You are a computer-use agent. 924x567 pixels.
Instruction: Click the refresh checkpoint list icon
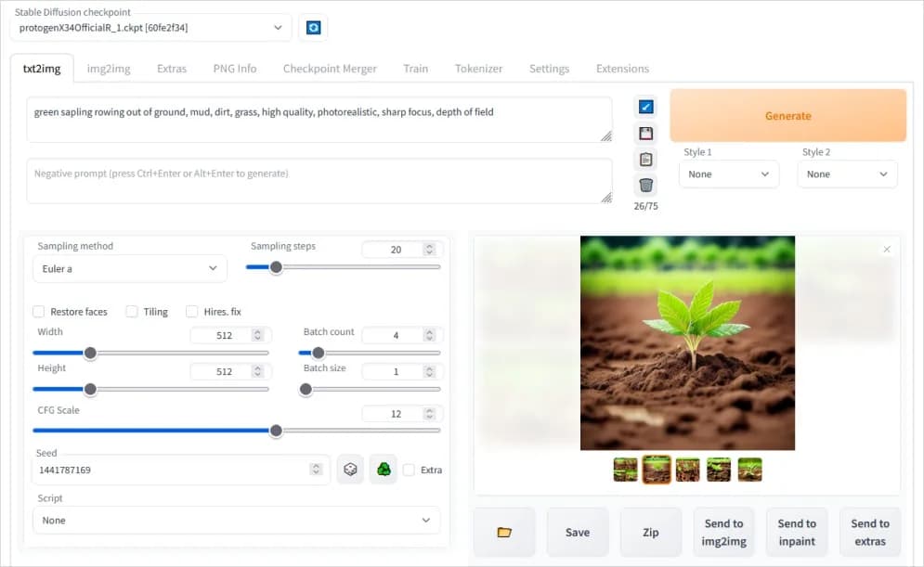click(313, 28)
